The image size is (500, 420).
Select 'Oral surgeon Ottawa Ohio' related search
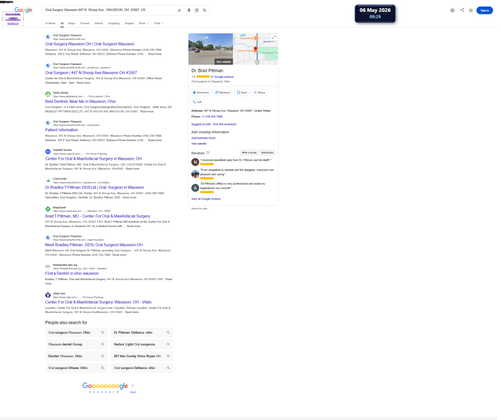point(76,368)
